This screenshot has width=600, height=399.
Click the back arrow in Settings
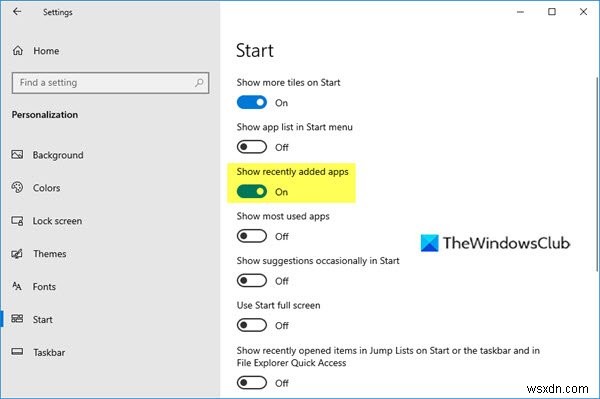(x=17, y=11)
